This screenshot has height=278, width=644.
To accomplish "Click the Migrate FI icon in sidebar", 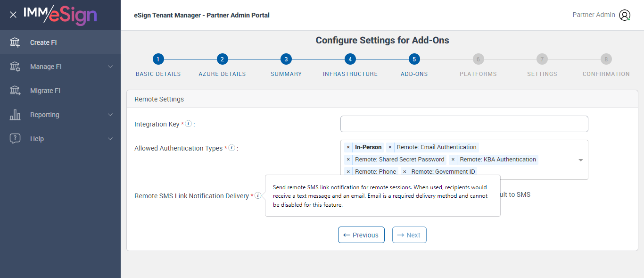I will tap(15, 91).
